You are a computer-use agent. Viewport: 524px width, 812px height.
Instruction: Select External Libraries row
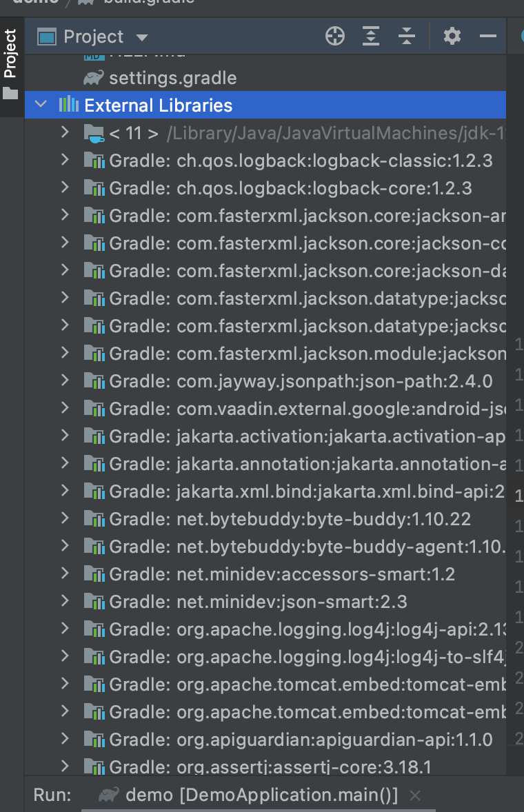point(265,105)
